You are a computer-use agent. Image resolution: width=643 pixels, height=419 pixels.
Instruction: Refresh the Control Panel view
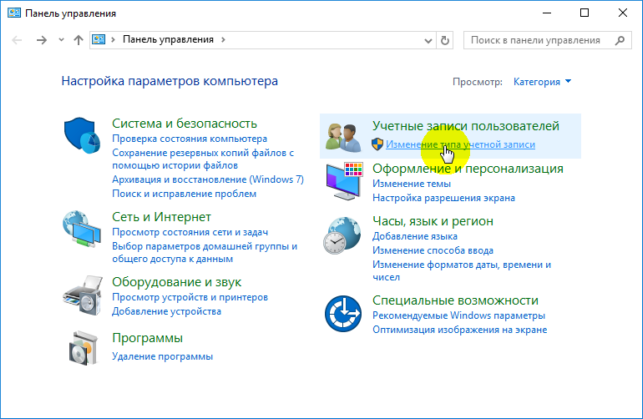[x=445, y=40]
